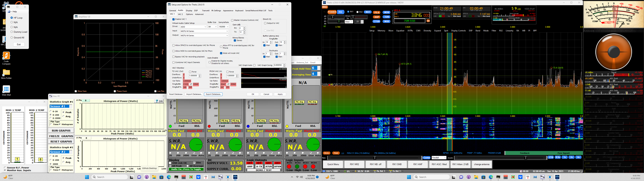
Task: Toggle the Stereo checkbox
Action: click(x=235, y=41)
